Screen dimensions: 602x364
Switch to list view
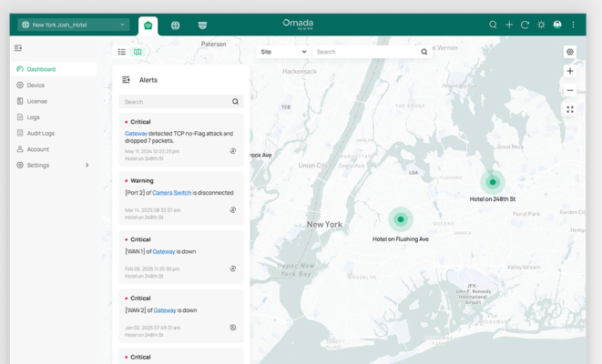tap(122, 52)
